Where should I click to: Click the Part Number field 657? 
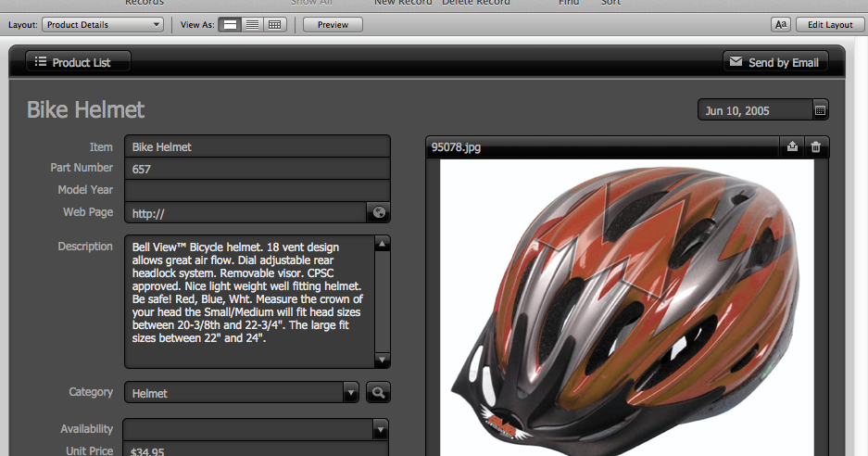[258, 169]
